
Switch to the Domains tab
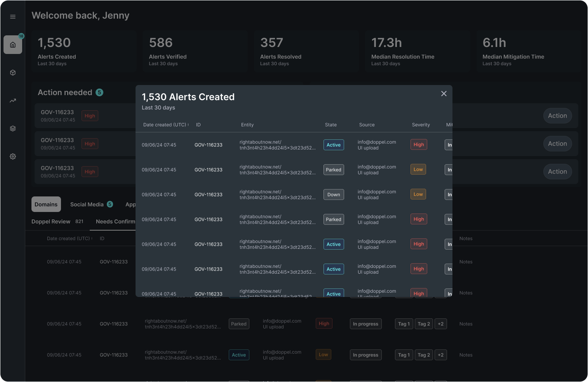[46, 205]
